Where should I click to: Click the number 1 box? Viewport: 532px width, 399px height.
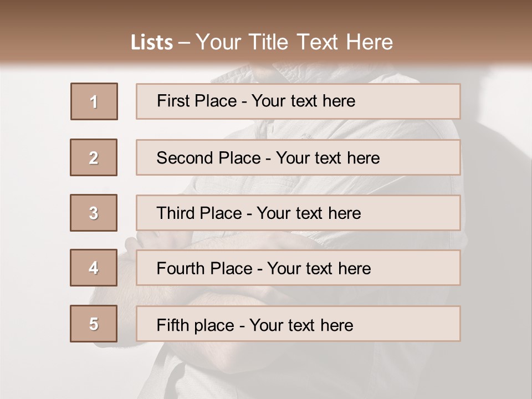click(94, 101)
